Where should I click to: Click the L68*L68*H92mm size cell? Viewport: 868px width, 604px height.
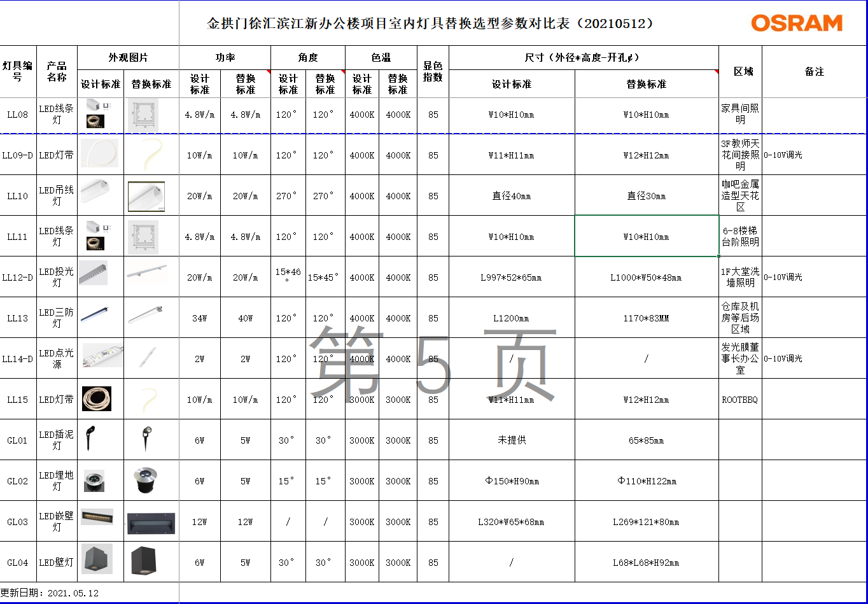pyautogui.click(x=647, y=562)
